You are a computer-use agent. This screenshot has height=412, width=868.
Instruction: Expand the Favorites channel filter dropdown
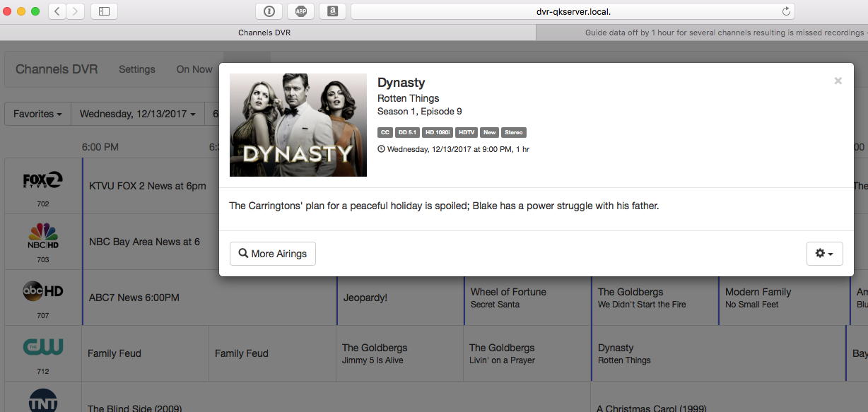click(37, 114)
